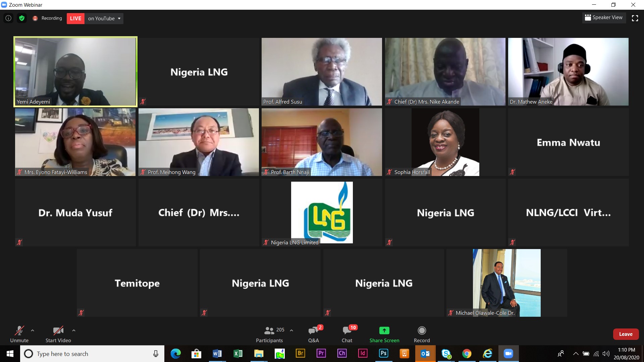Unmute the microphone

coord(19,334)
